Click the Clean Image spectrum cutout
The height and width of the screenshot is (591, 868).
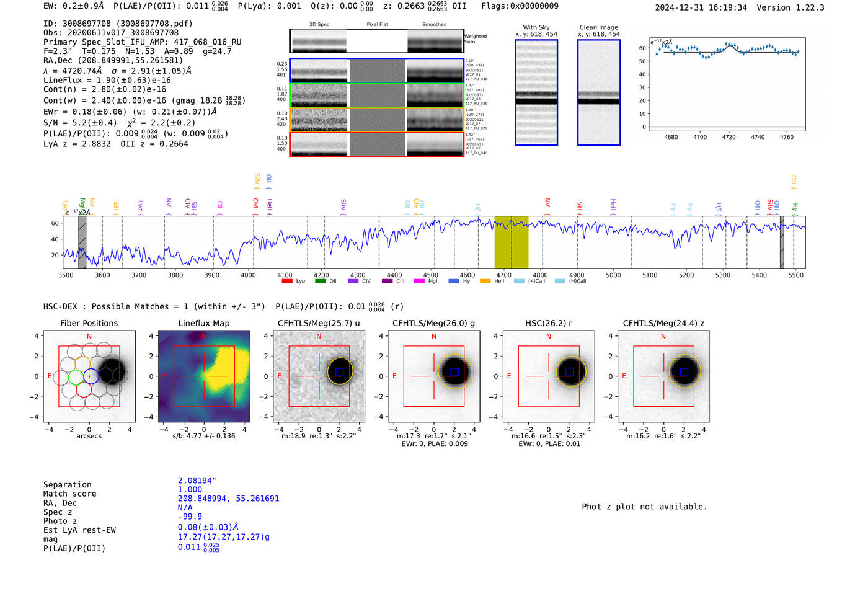[599, 92]
